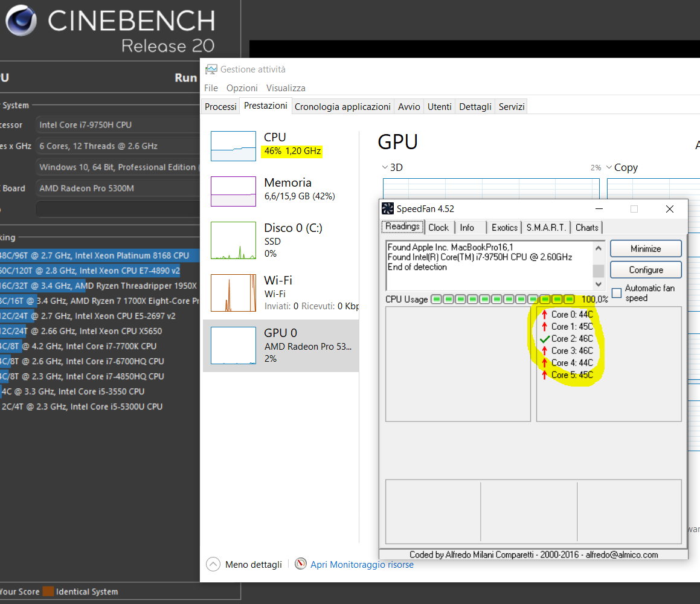
Task: Click the Core 5 red arrow icon
Action: [544, 374]
